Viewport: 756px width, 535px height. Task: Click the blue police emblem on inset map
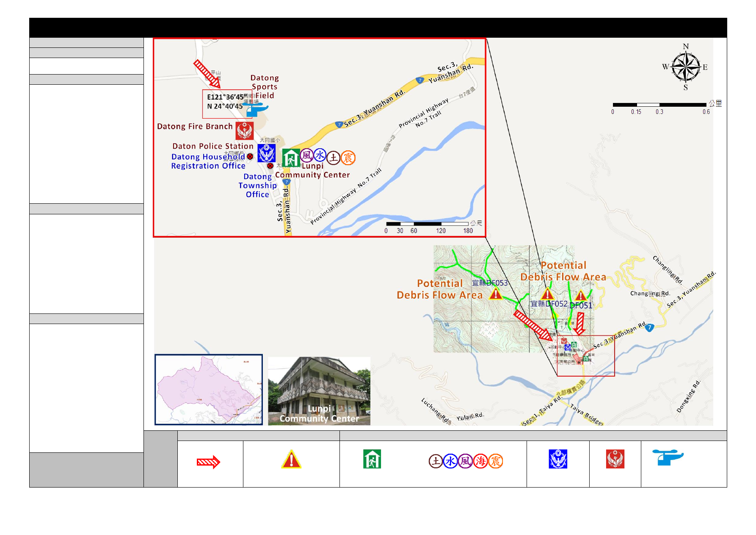[x=267, y=153]
